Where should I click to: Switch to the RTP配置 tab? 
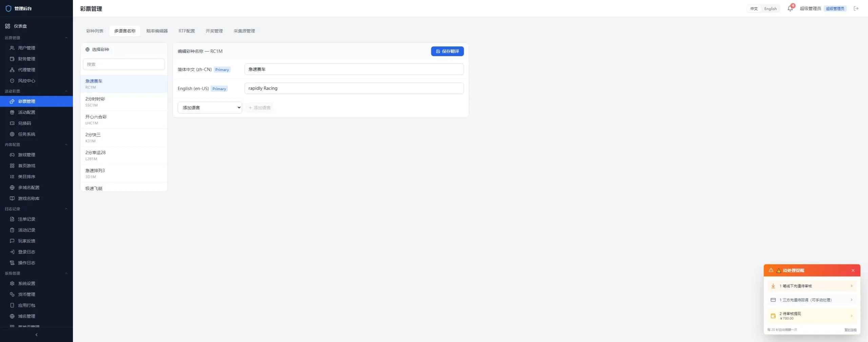point(186,31)
